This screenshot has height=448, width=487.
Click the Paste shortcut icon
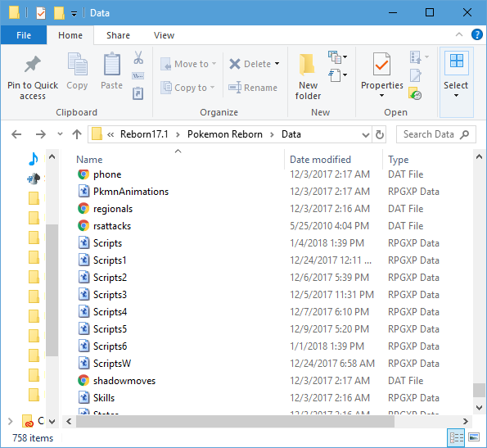click(x=138, y=93)
